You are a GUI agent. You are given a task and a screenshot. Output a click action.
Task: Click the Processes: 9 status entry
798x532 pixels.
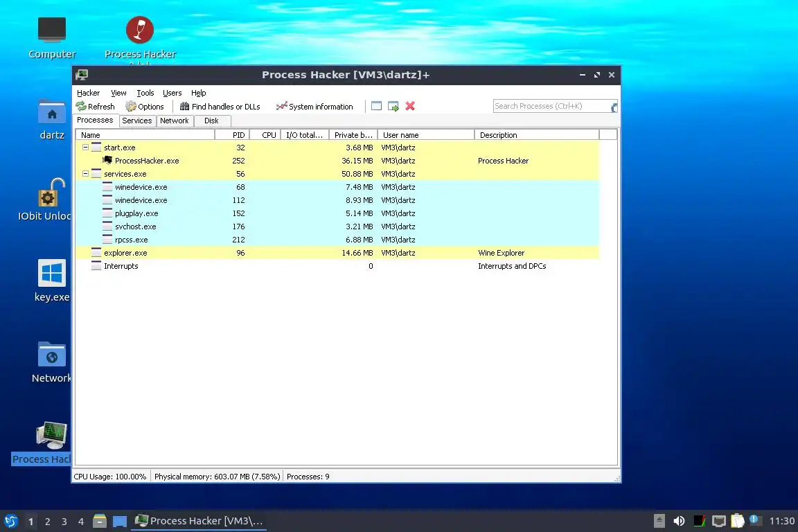[x=308, y=477]
